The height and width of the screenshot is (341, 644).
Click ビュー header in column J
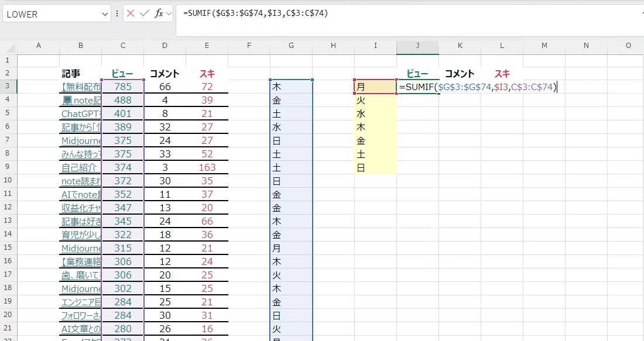417,74
